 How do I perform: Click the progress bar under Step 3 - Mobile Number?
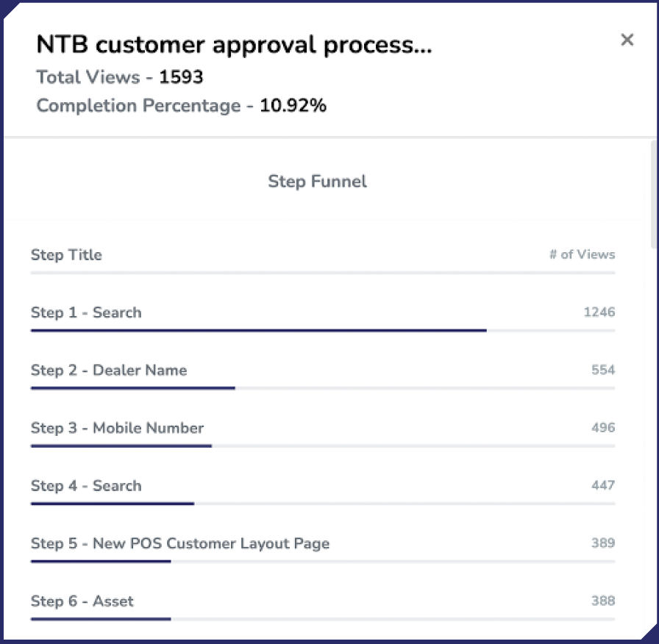pos(323,446)
